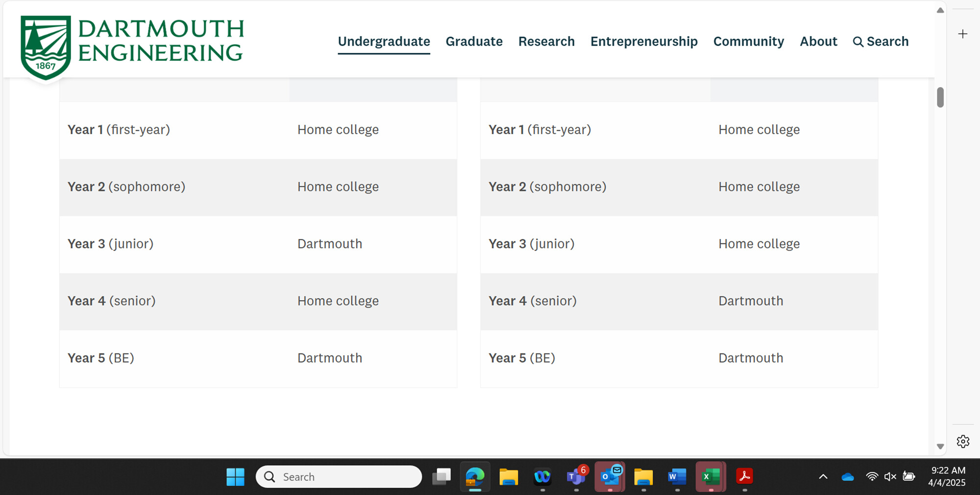
Task: Select left table 'Year 1 (first-year)' cell
Action: 174,130
